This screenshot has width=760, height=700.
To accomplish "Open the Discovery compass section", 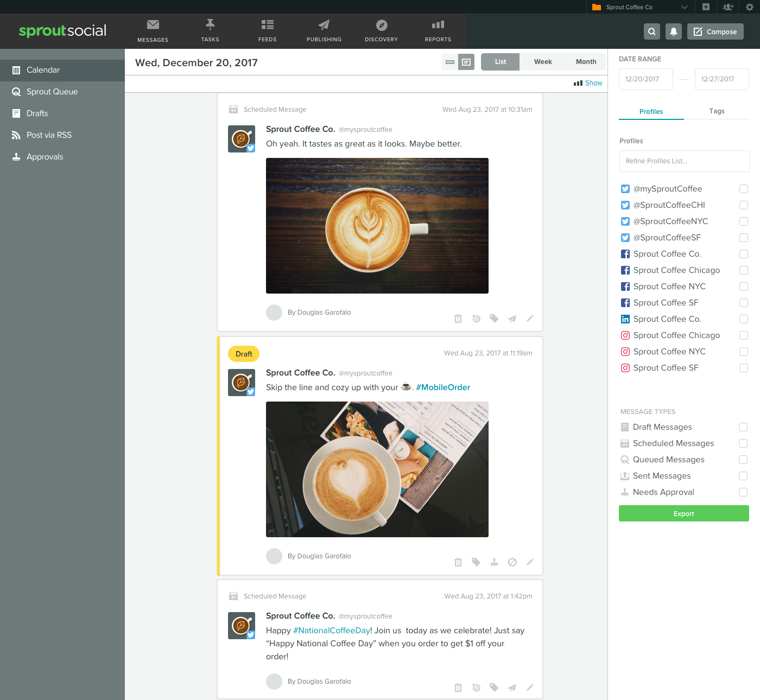I will (x=381, y=31).
